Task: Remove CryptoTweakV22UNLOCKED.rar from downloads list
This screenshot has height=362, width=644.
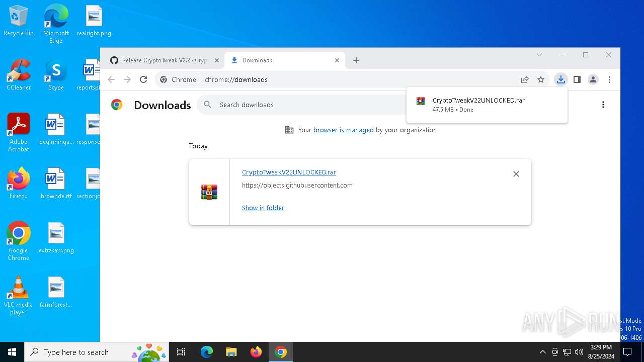Action: 516,174
